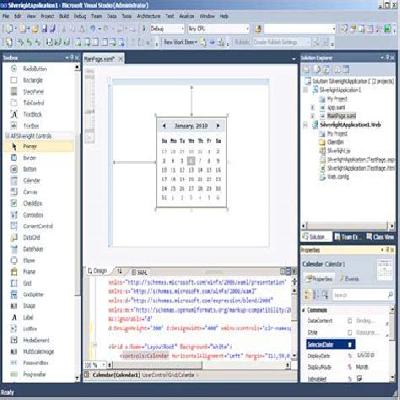400x400 pixels.
Task: Select the DataGrid control in Toolbox
Action: tap(31, 237)
